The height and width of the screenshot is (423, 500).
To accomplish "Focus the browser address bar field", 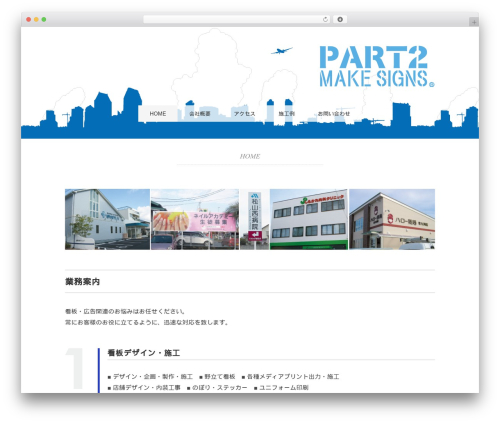I will click(237, 19).
